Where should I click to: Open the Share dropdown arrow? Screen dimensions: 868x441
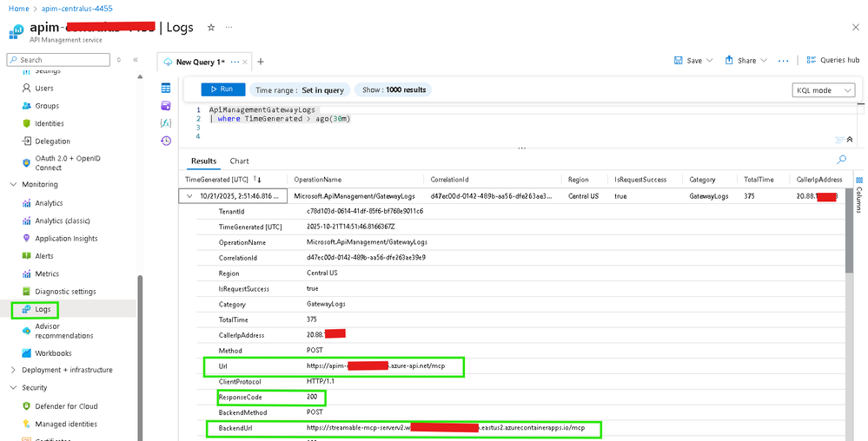pos(764,60)
